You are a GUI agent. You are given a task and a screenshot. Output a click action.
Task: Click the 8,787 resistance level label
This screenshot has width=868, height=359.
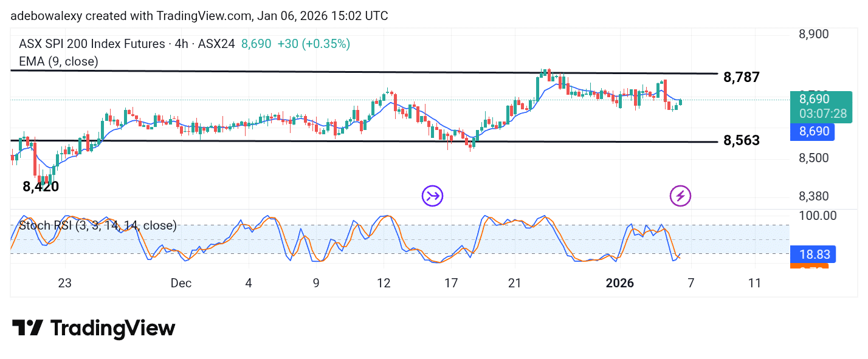740,78
